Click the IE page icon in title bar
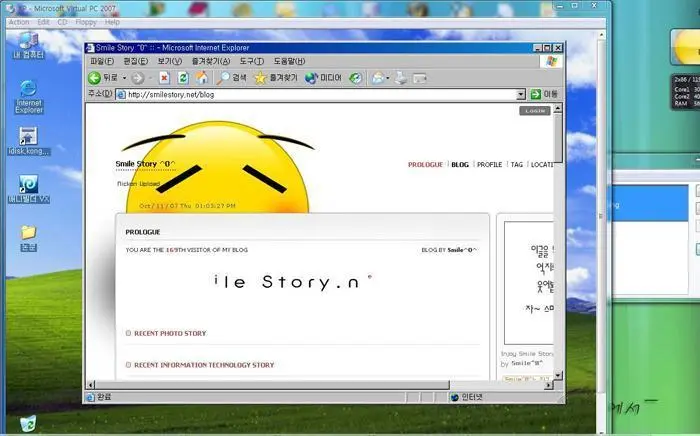 pos(90,48)
